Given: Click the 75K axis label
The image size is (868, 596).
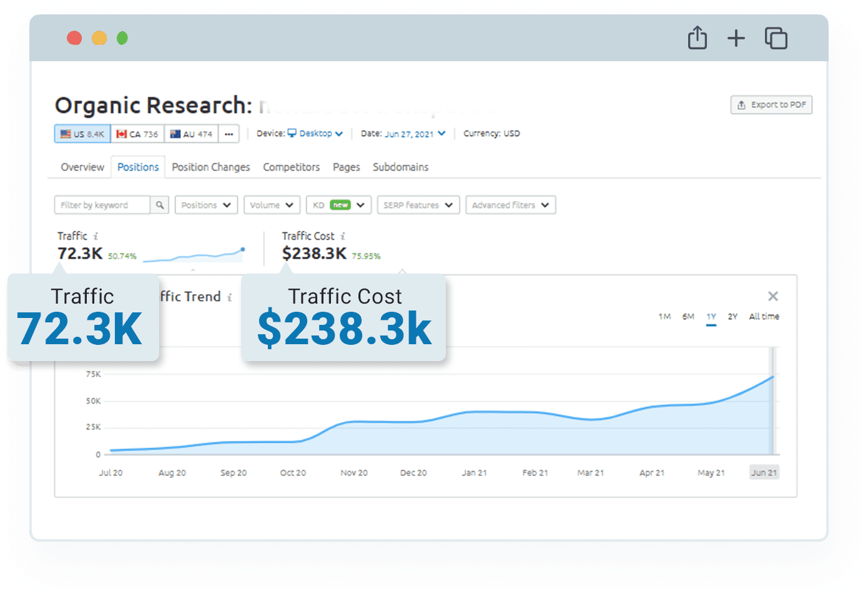Looking at the screenshot, I should coord(93,374).
